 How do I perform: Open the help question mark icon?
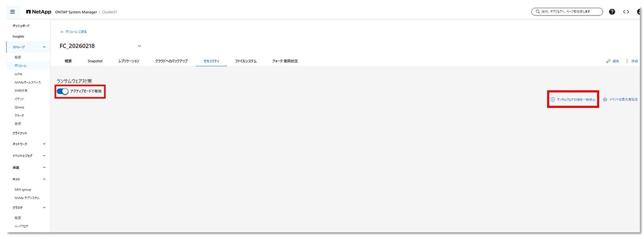[612, 11]
